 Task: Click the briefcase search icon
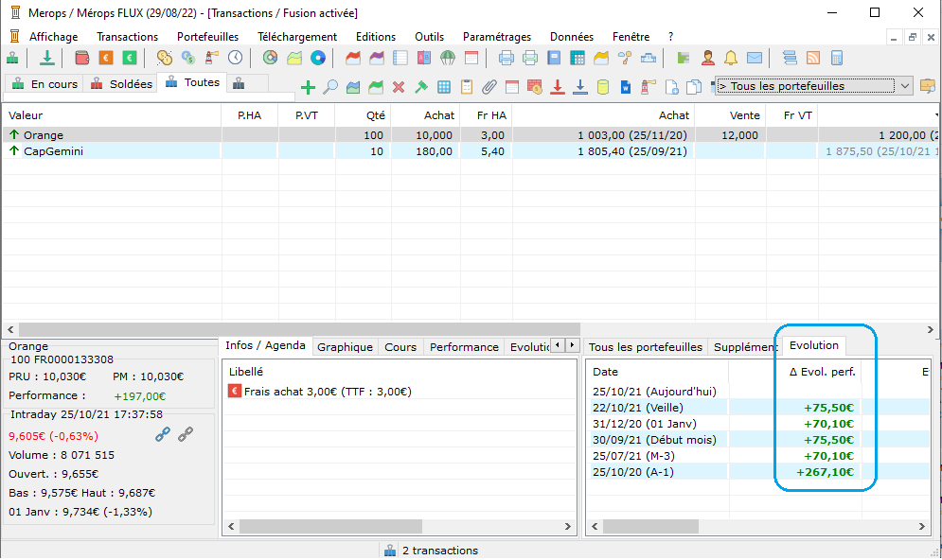click(928, 86)
